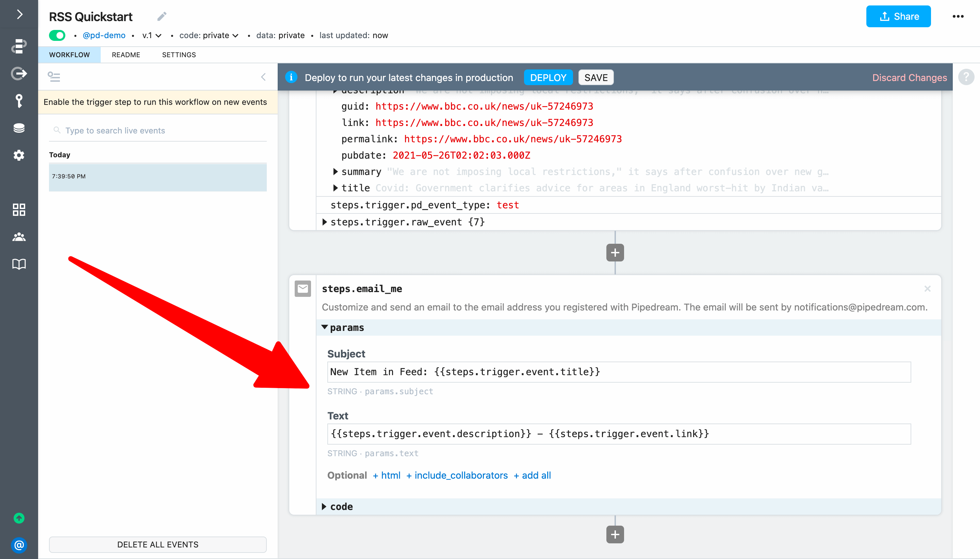Open the v.1 version dropdown
This screenshot has width=980, height=559.
click(x=152, y=35)
